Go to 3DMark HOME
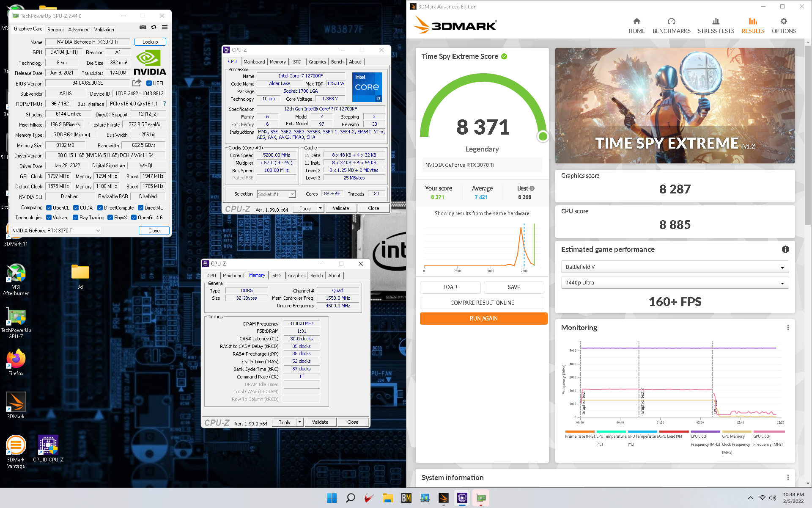This screenshot has height=508, width=812. (x=636, y=25)
